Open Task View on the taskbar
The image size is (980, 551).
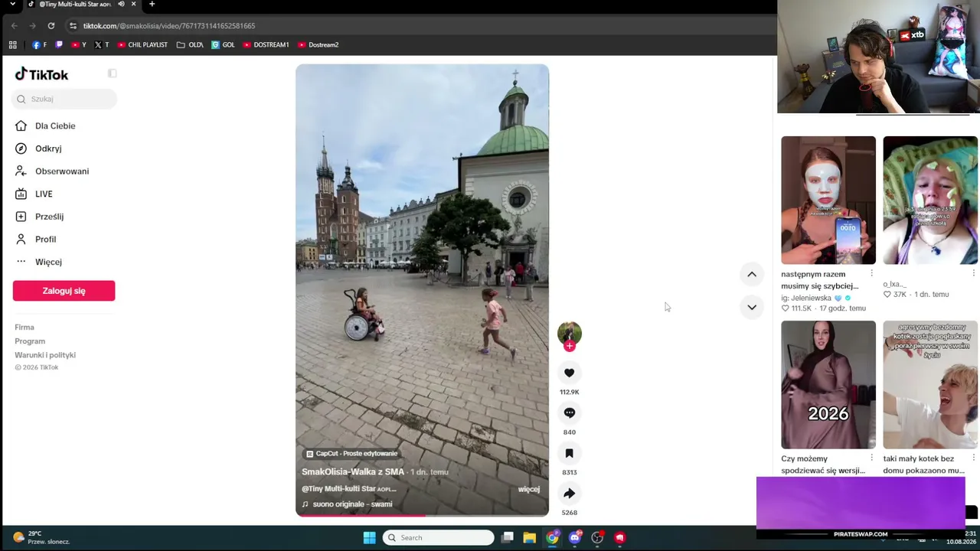coord(507,538)
